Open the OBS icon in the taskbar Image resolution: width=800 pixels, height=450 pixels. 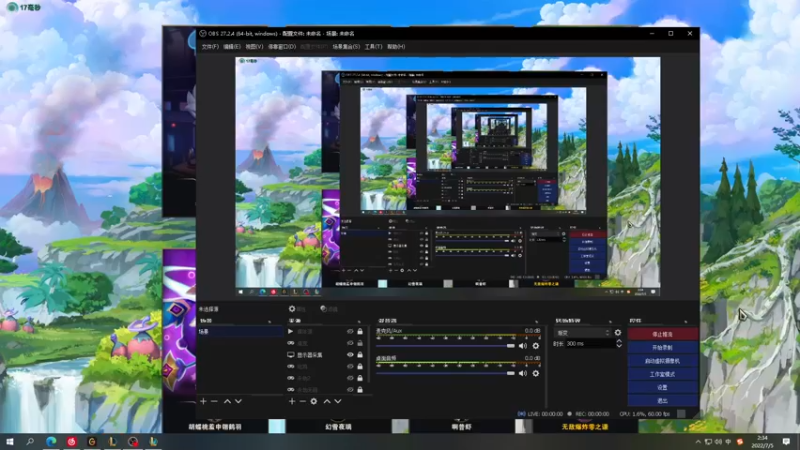(x=133, y=442)
